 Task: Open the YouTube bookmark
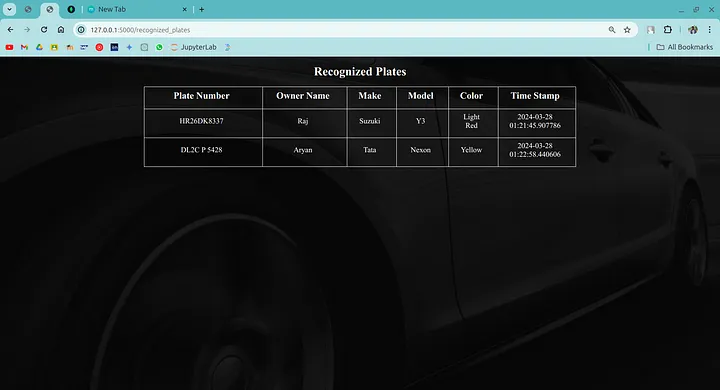(9, 47)
